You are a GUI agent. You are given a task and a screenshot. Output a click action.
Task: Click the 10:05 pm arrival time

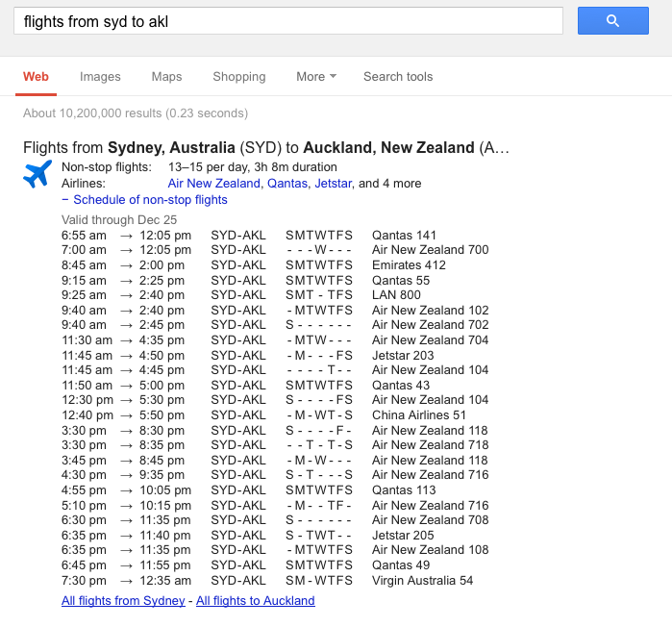(165, 490)
